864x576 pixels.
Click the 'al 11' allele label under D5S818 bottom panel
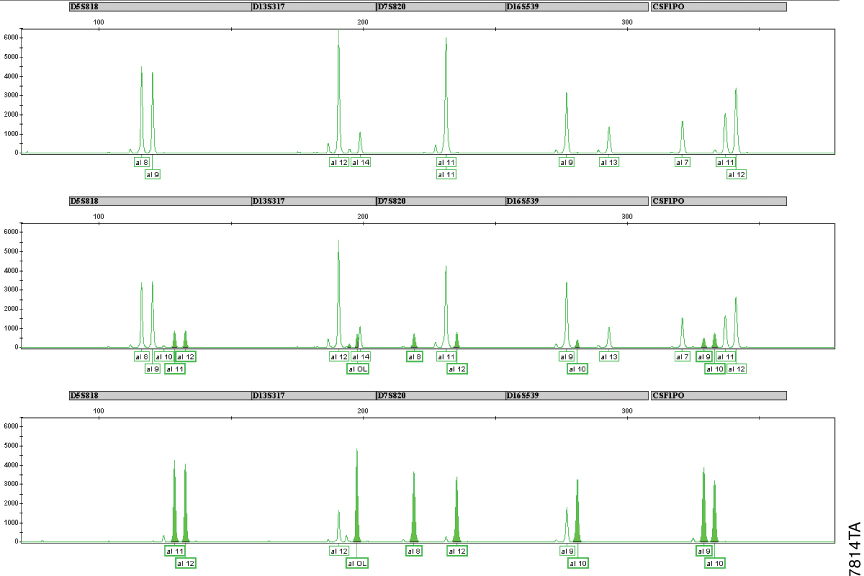(x=175, y=551)
